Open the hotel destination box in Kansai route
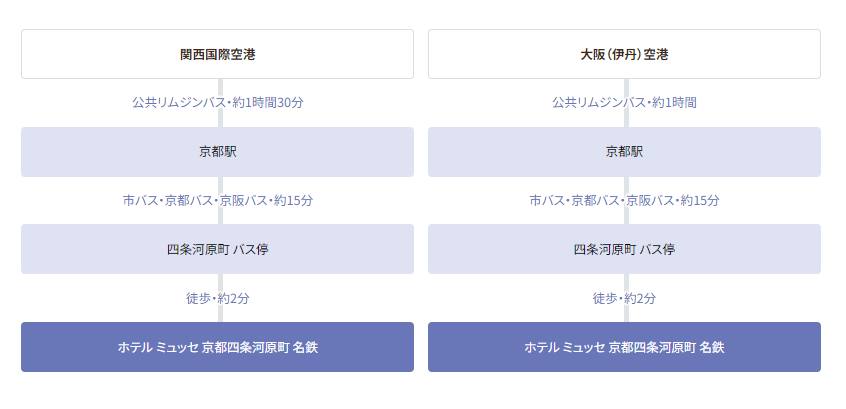This screenshot has width=846, height=409. [217, 347]
